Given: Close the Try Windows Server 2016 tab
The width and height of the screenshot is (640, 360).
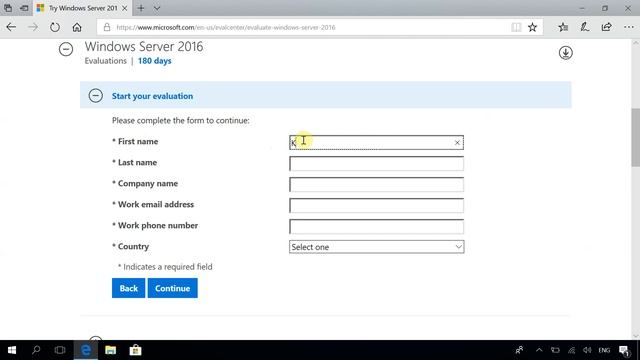Looking at the screenshot, I should pyautogui.click(x=124, y=8).
